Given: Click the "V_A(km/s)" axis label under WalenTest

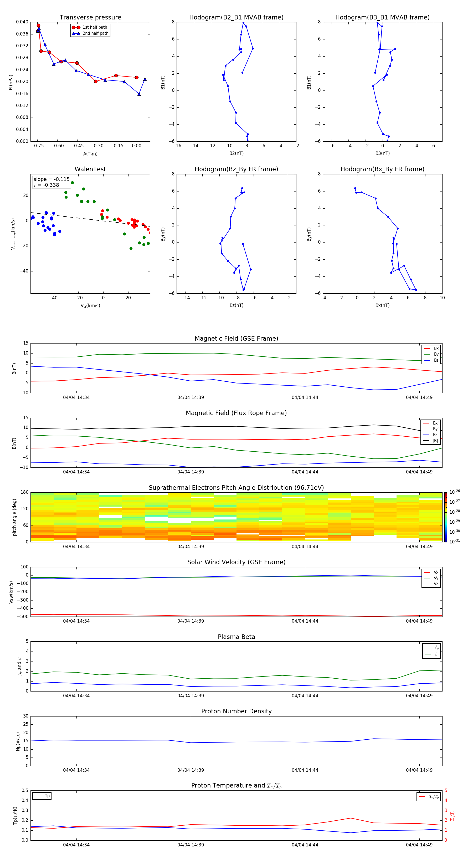Looking at the screenshot, I should [90, 306].
